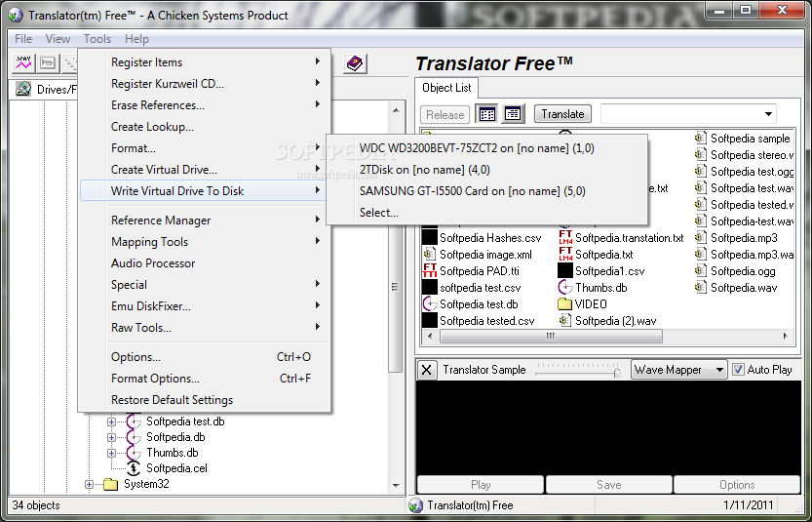This screenshot has height=522, width=812.
Task: Click the softpedia test.csv black icon
Action: [x=429, y=287]
